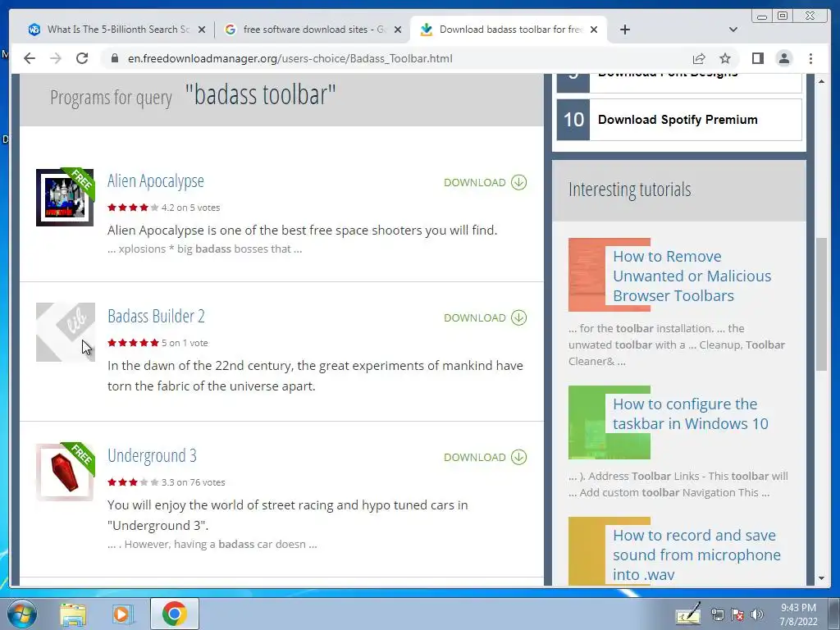Click the Chrome taskbar icon
This screenshot has height=630, width=840.
[x=174, y=614]
